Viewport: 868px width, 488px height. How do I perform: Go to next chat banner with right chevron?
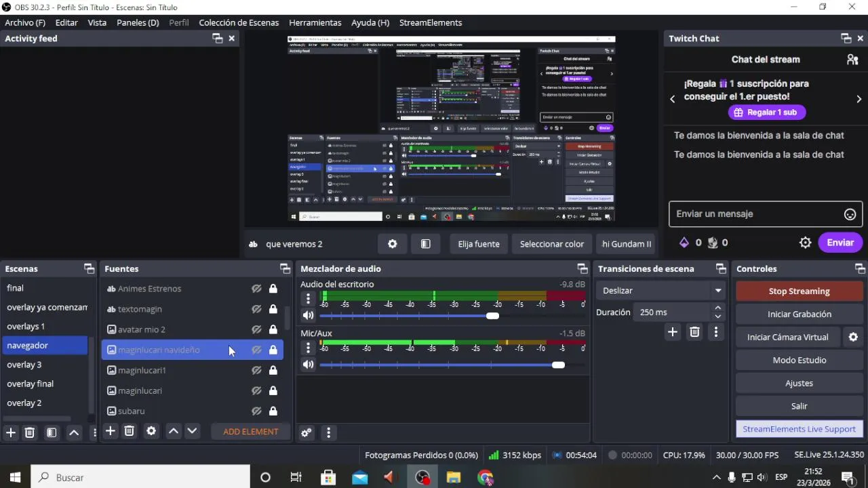(859, 99)
